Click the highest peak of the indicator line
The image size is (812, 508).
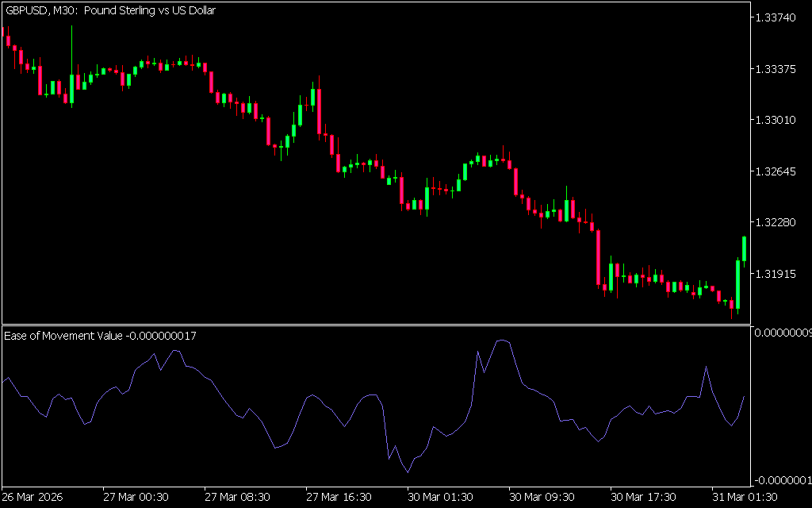pyautogui.click(x=501, y=341)
